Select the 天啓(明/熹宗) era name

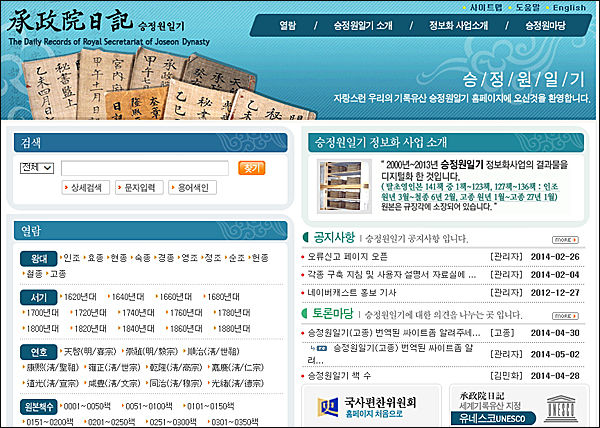pyautogui.click(x=90, y=352)
